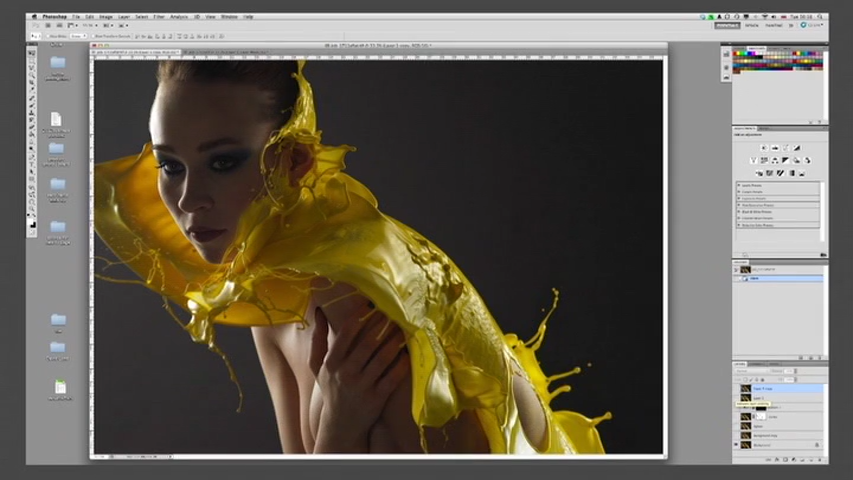Click the layer style fx icon
This screenshot has height=480, width=853.
[777, 460]
